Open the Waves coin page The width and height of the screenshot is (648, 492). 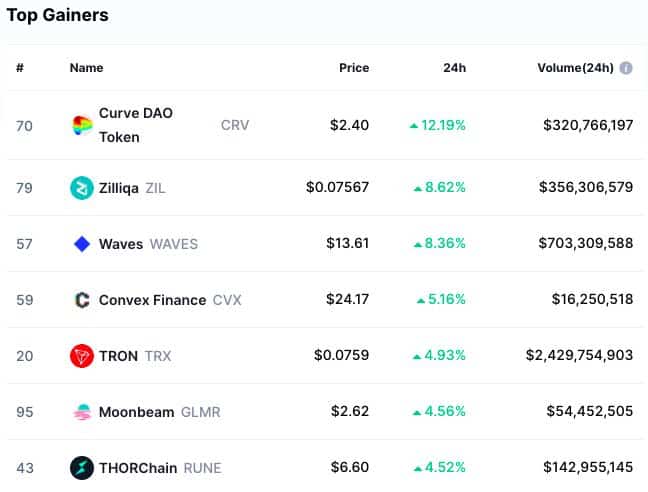click(x=121, y=244)
